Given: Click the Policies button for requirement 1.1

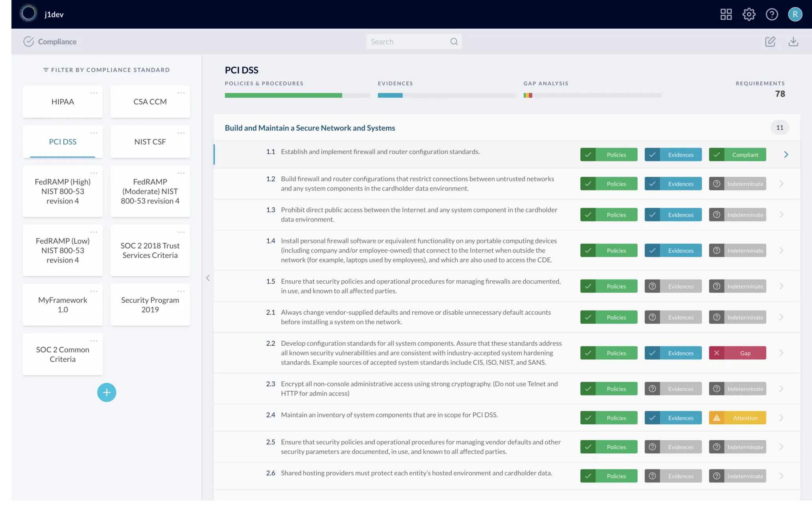Looking at the screenshot, I should pos(609,154).
